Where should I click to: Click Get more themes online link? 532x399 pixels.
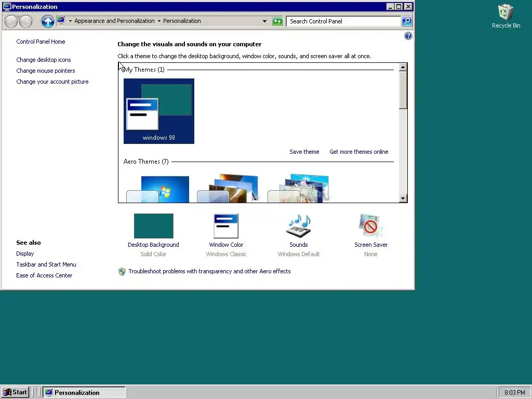[358, 152]
